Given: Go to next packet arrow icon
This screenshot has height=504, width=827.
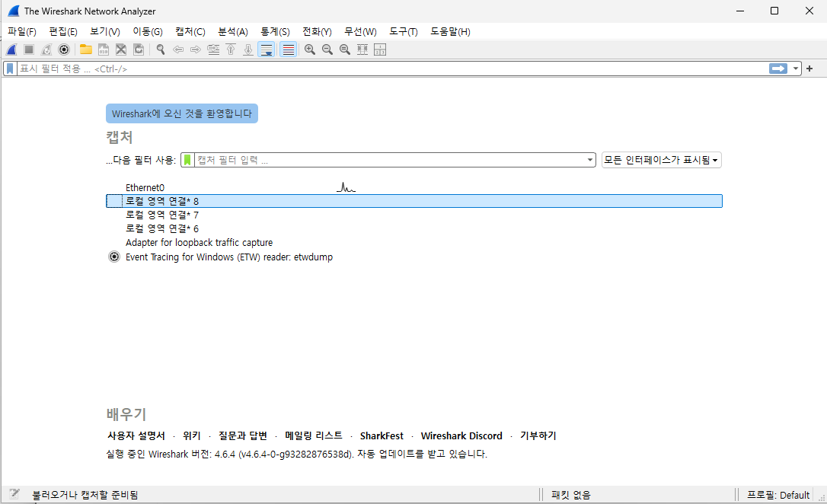Looking at the screenshot, I should click(x=196, y=49).
